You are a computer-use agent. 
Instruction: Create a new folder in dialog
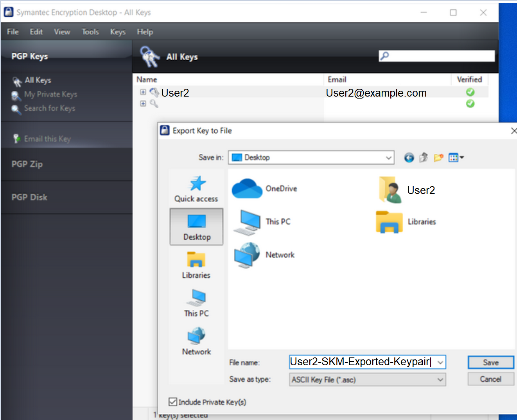click(x=438, y=158)
